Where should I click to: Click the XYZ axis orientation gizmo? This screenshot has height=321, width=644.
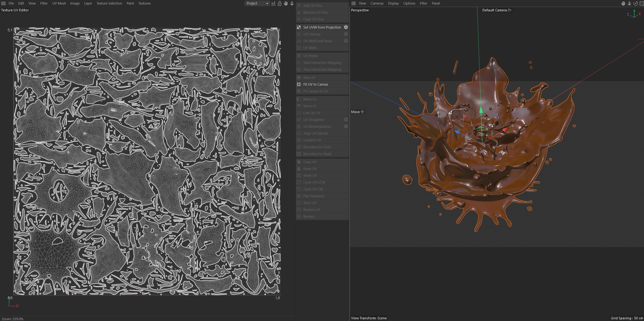pyautogui.click(x=634, y=14)
